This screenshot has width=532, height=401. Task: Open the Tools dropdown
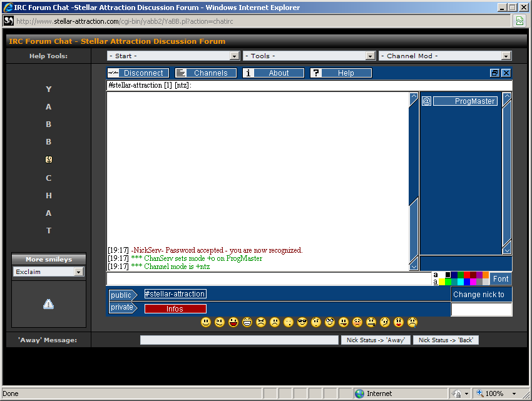pos(309,56)
